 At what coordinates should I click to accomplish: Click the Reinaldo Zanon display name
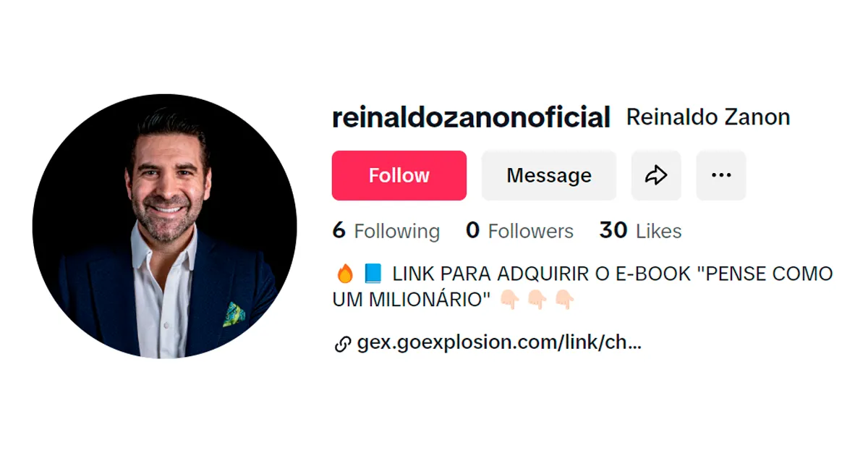pos(708,117)
